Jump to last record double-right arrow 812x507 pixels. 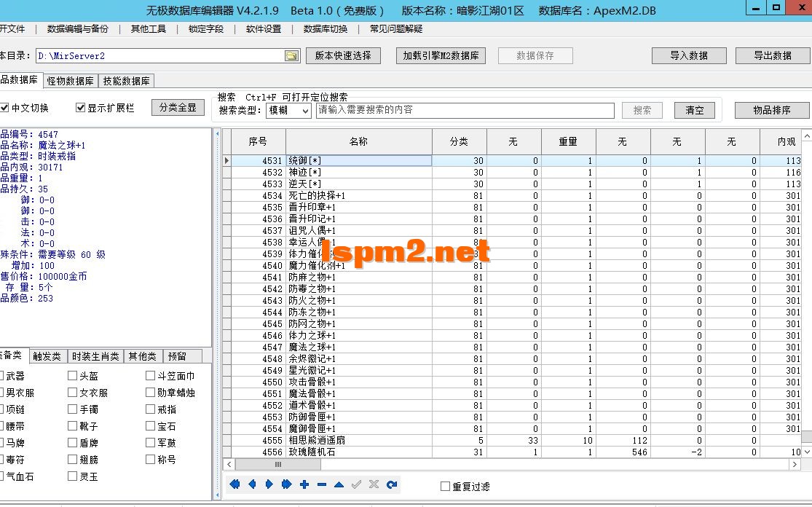pyautogui.click(x=286, y=484)
